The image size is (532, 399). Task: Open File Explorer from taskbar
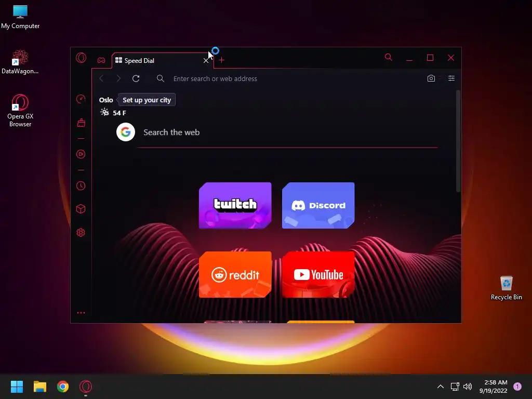(x=39, y=387)
